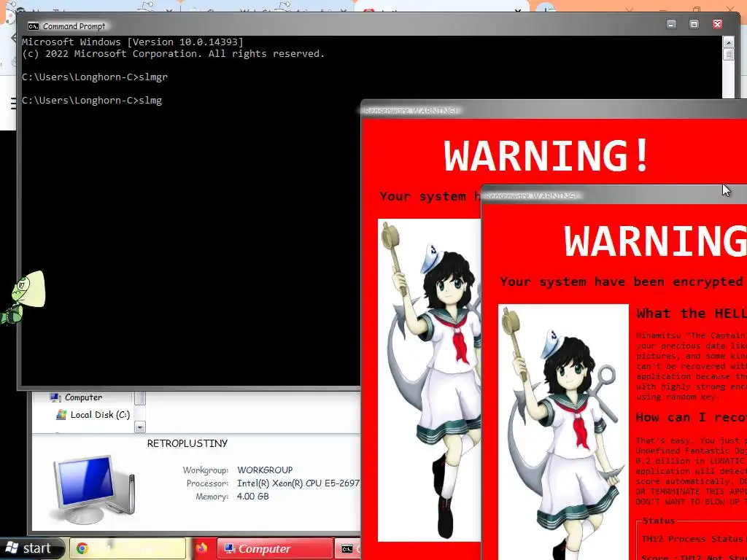Click the 'Your system have been encrypted' text in front window
The width and height of the screenshot is (747, 560).
[x=622, y=281]
